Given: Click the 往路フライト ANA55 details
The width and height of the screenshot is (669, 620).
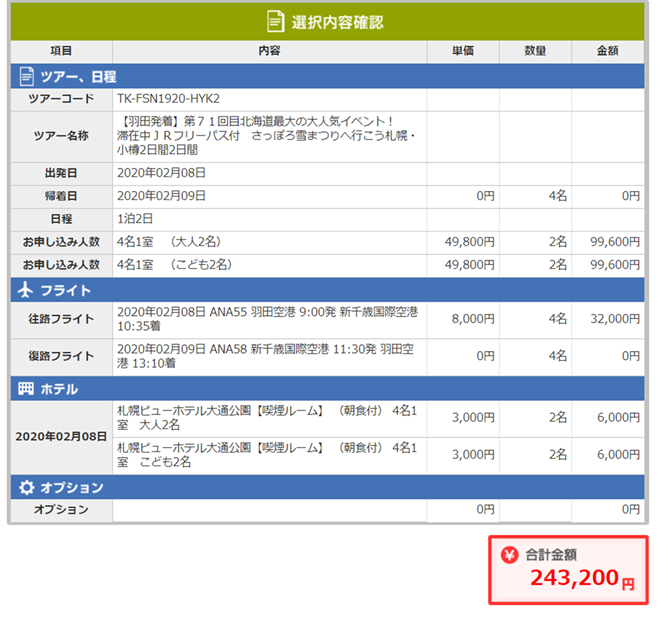Looking at the screenshot, I should pos(268,319).
